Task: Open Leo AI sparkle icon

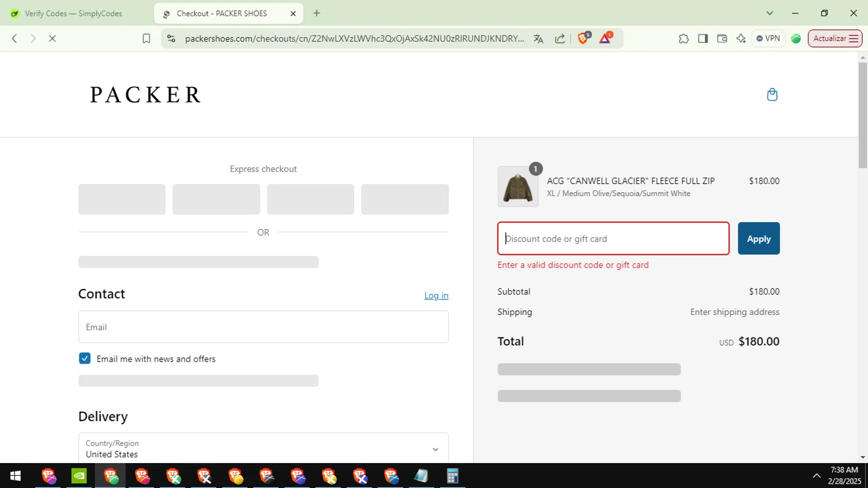Action: (741, 39)
